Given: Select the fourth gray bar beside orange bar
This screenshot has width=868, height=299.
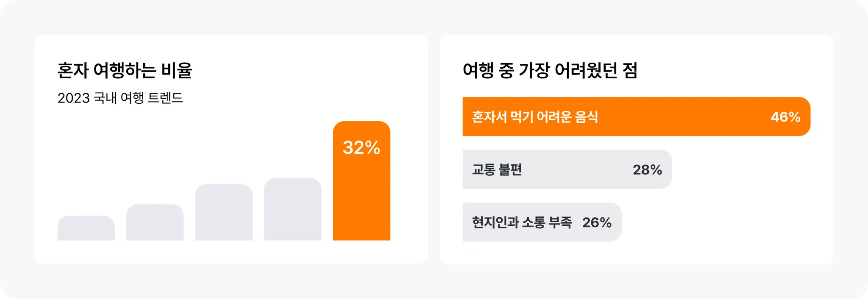Looking at the screenshot, I should (293, 209).
